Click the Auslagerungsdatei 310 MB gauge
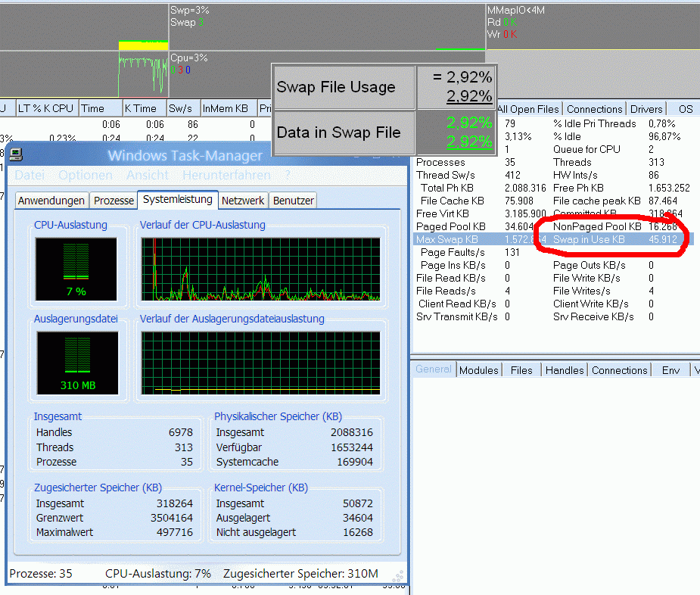This screenshot has height=595, width=700. (78, 363)
